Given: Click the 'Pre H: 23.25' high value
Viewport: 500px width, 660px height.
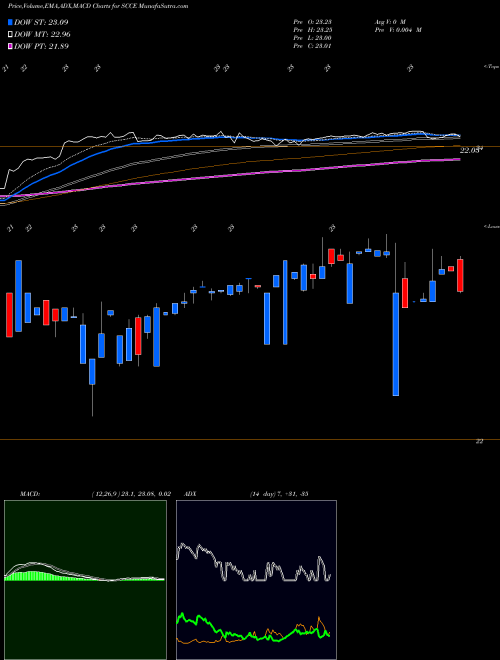Looking at the screenshot, I should [x=312, y=30].
